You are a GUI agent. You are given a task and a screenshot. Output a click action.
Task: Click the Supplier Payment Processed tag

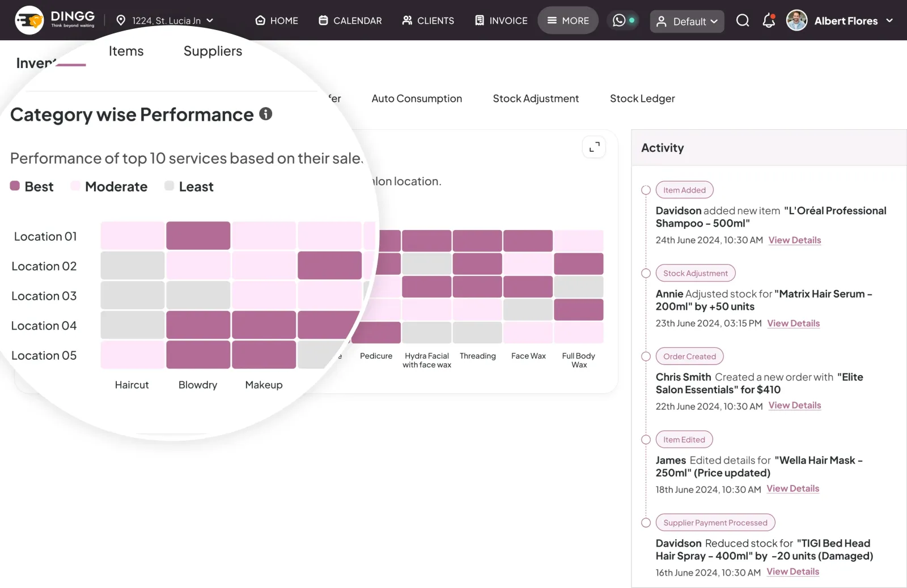[x=715, y=523]
